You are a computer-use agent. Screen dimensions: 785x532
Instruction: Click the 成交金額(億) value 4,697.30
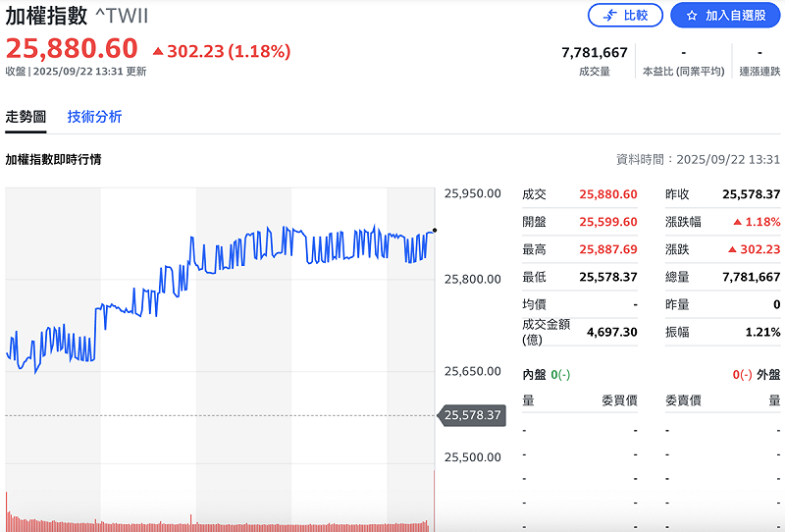point(611,332)
